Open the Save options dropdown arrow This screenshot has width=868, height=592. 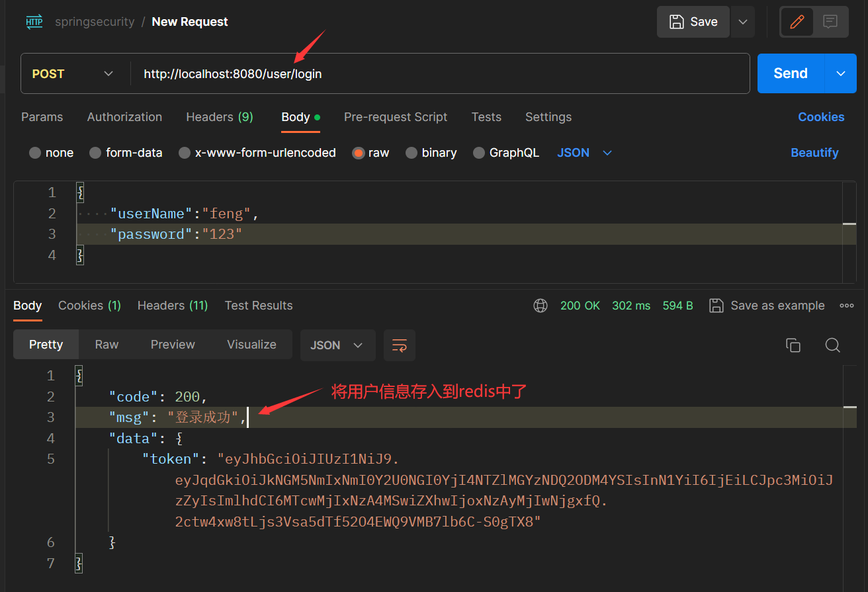click(x=743, y=22)
